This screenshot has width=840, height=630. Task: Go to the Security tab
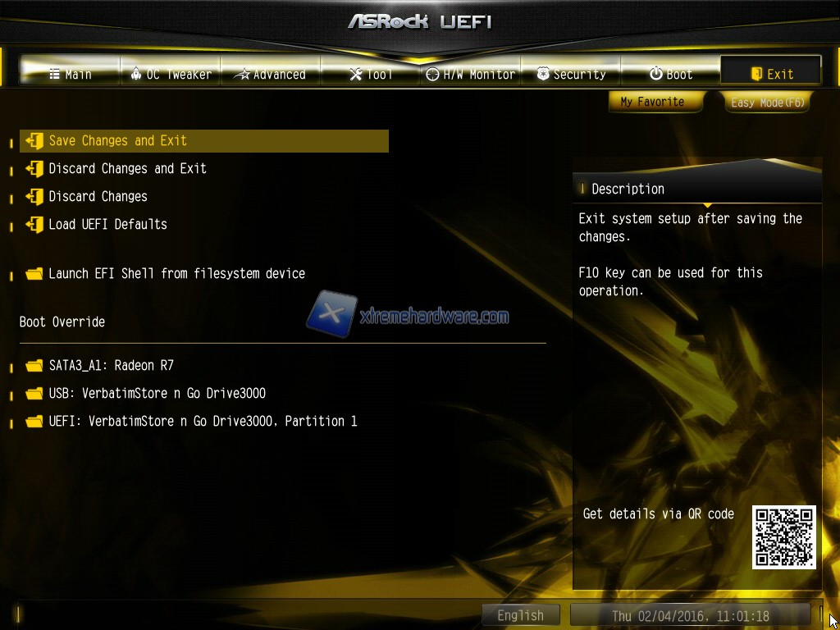click(x=571, y=74)
